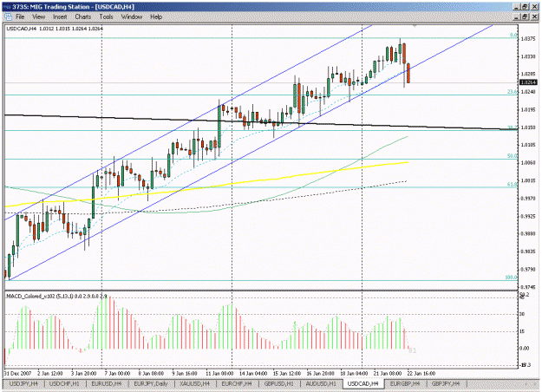This screenshot has width=542, height=392.
Task: Switch to the USDJPY,H4 chart tab
Action: click(23, 383)
